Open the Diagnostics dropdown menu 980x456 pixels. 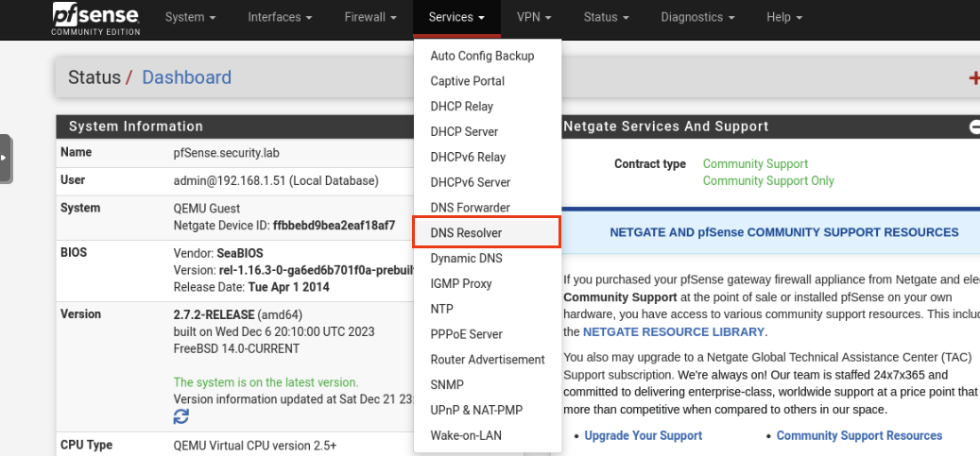coord(698,18)
